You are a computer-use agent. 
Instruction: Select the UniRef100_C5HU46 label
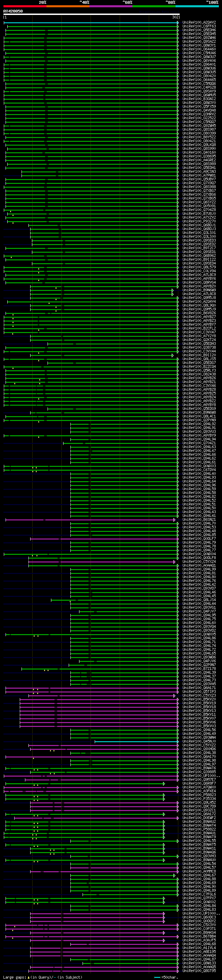click(x=199, y=53)
